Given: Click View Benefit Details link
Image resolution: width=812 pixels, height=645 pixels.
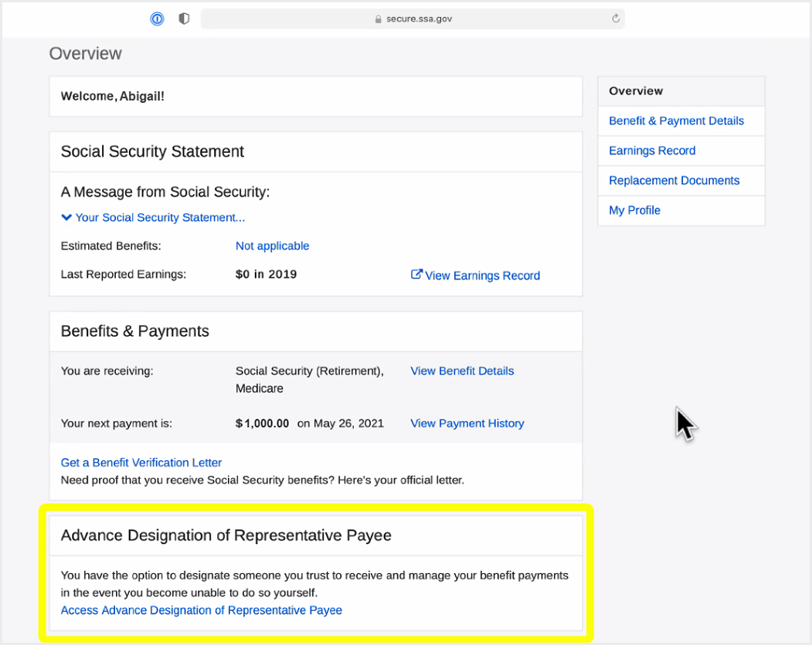Looking at the screenshot, I should (x=462, y=371).
